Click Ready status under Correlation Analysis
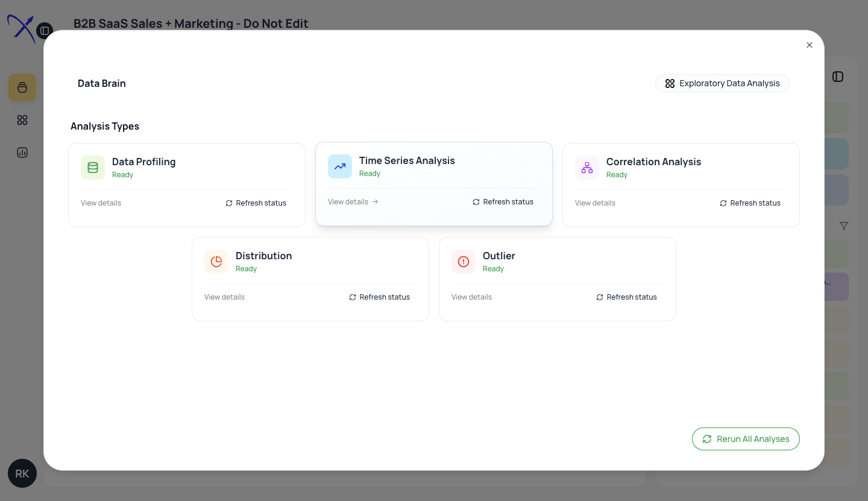 pos(617,175)
